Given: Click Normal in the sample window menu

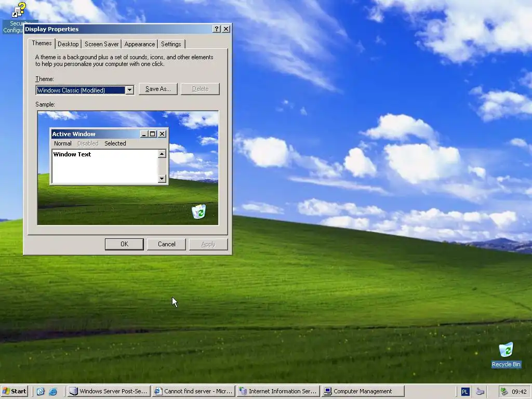Looking at the screenshot, I should click(63, 143).
